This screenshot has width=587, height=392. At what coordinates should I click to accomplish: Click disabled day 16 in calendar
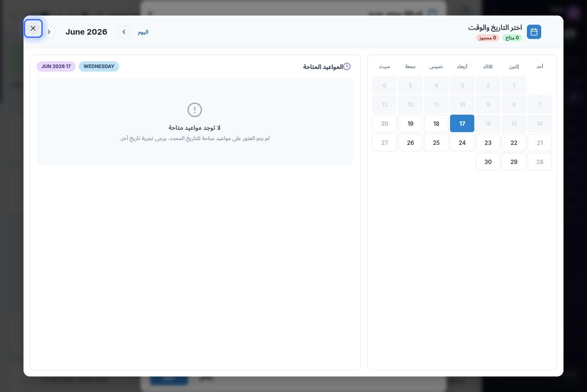coord(488,123)
